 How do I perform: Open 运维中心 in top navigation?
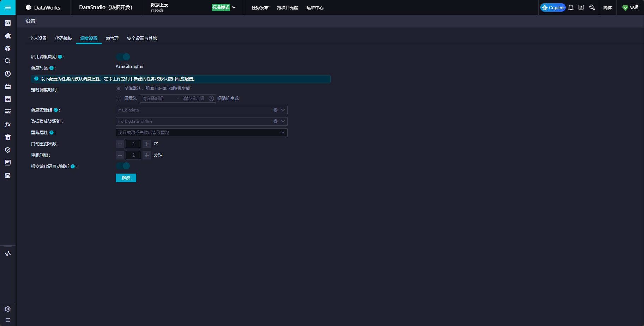315,7
